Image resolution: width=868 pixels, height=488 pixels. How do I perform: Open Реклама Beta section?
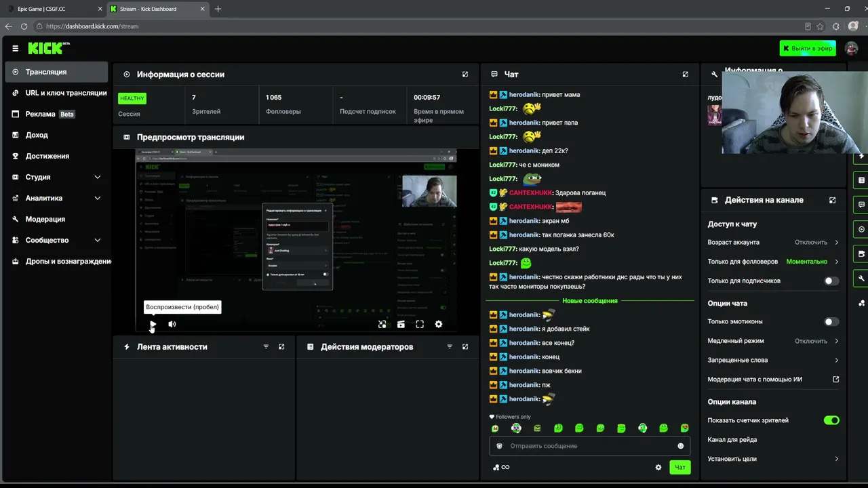(x=56, y=114)
